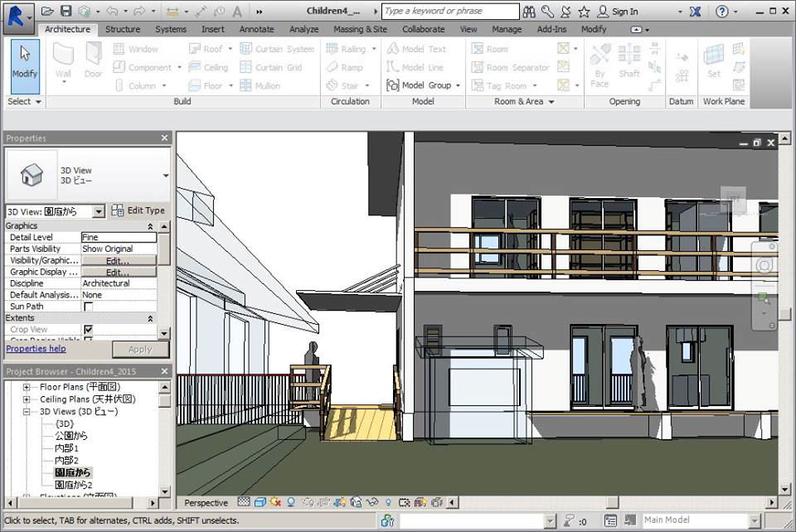The width and height of the screenshot is (796, 532).
Task: Click the Edit Type button
Action: (x=138, y=210)
